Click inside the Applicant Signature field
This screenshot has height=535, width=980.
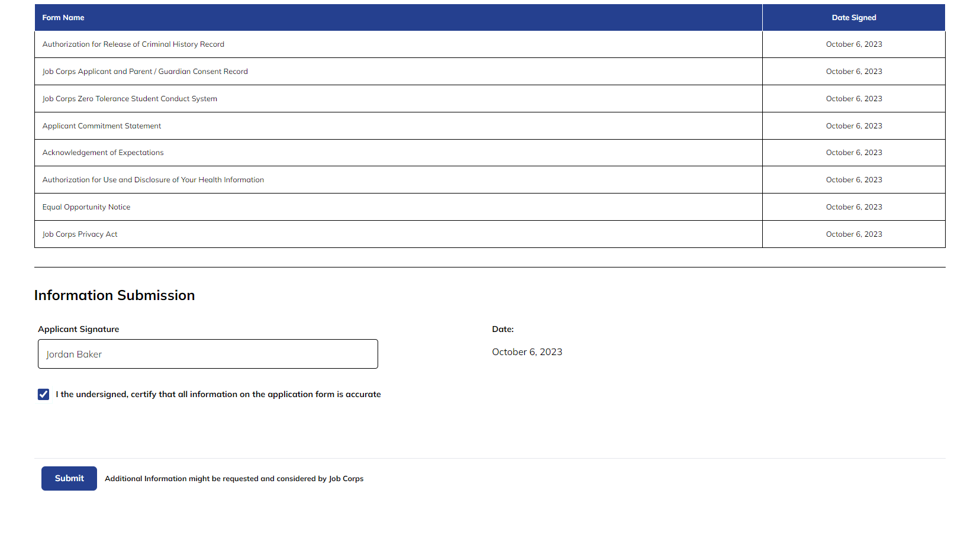coord(207,354)
